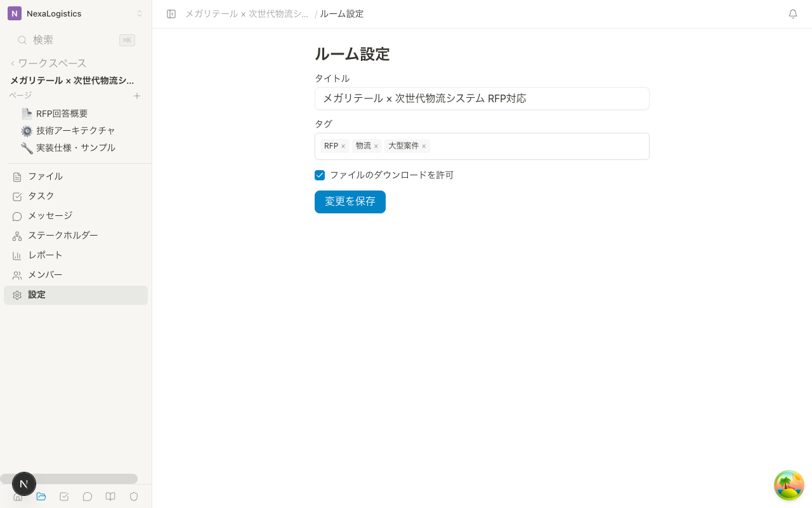Open the notification bell
The height and width of the screenshot is (508, 812).
[x=793, y=13]
